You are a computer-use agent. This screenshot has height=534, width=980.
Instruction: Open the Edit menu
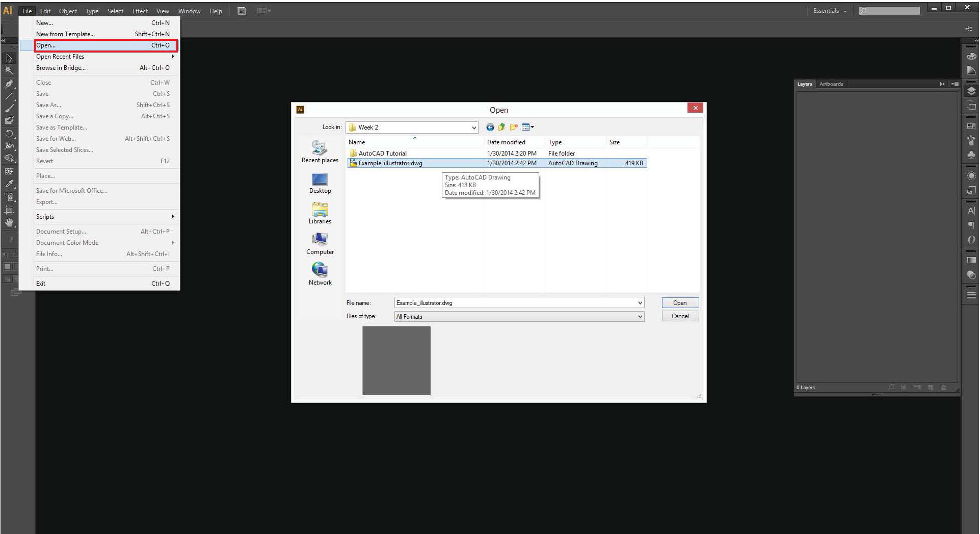point(45,11)
